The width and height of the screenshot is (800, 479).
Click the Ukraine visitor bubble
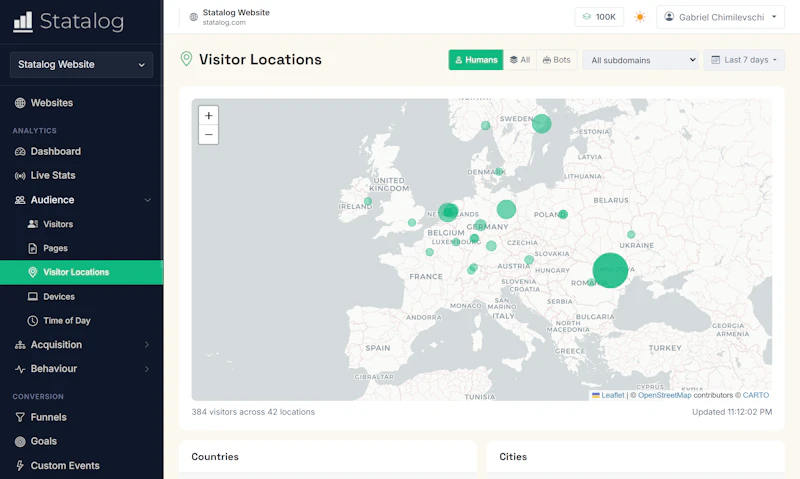click(631, 235)
